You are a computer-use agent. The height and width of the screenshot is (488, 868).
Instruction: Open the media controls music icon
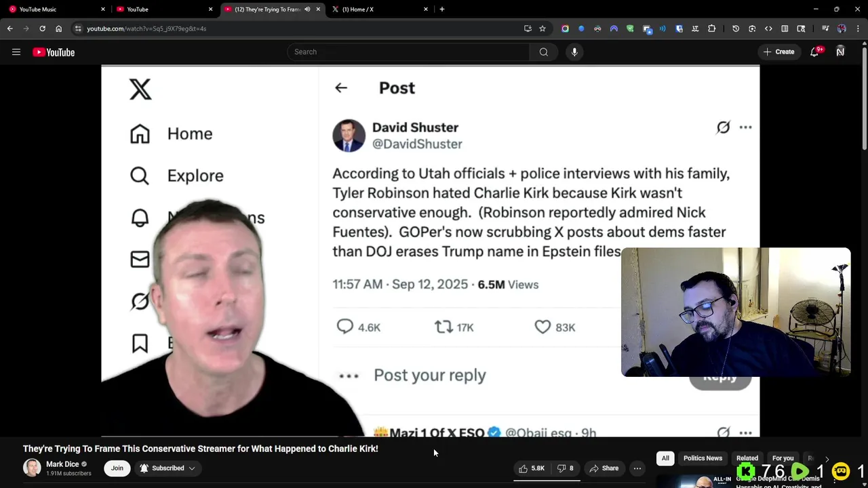pyautogui.click(x=825, y=28)
